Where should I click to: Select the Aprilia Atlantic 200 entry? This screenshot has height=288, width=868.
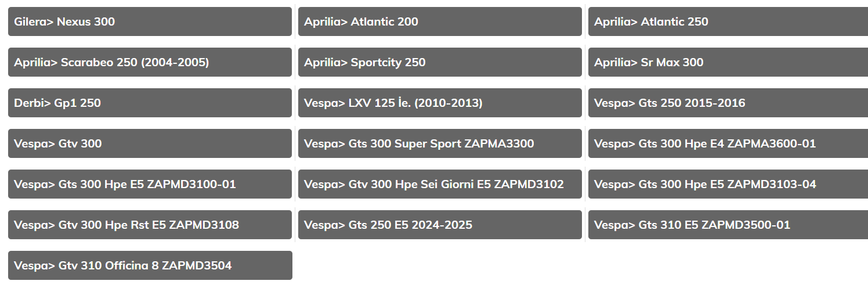pos(440,21)
